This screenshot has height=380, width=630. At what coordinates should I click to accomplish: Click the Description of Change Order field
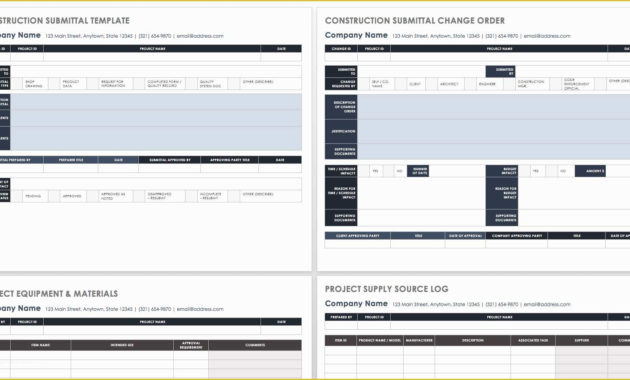pyautogui.click(x=494, y=107)
